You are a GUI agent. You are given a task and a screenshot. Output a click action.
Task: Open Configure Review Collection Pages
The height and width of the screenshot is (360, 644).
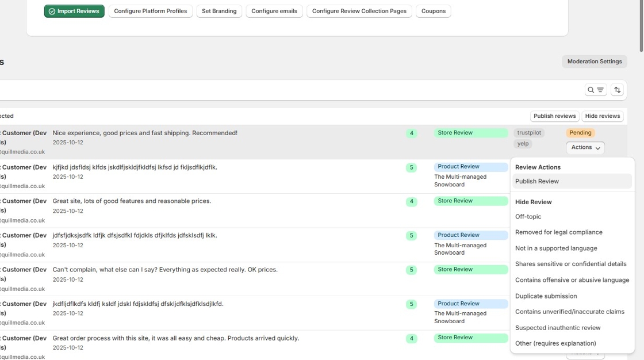359,11
